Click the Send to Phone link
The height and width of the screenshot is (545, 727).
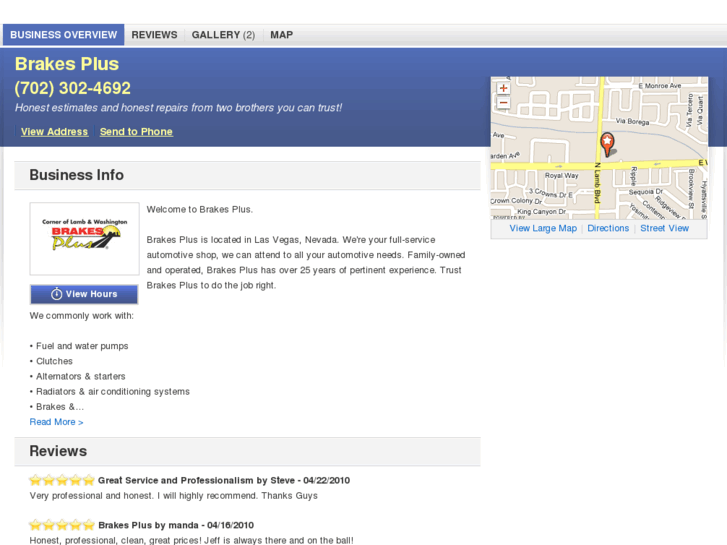click(136, 132)
